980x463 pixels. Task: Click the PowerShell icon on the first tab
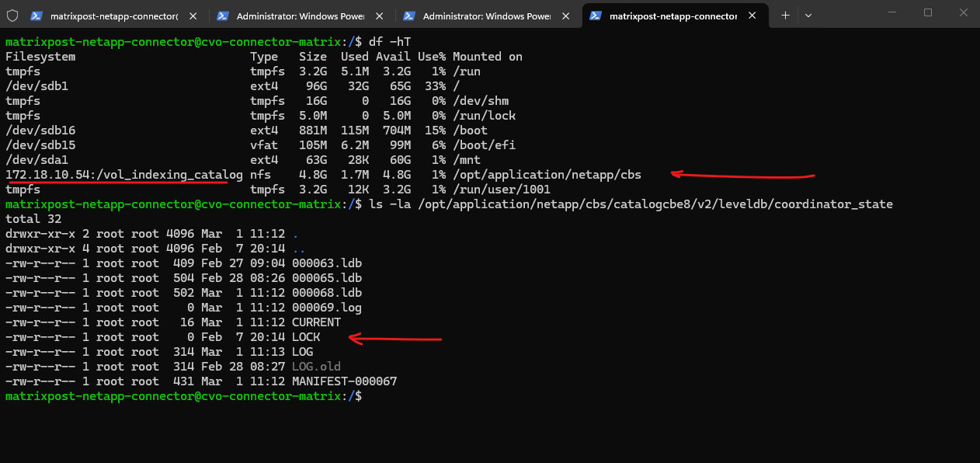pyautogui.click(x=36, y=16)
